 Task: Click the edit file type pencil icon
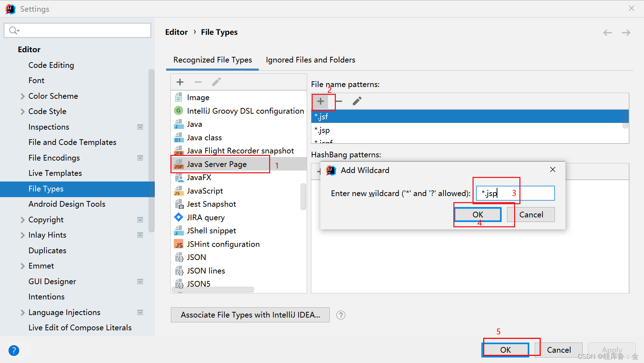(216, 82)
